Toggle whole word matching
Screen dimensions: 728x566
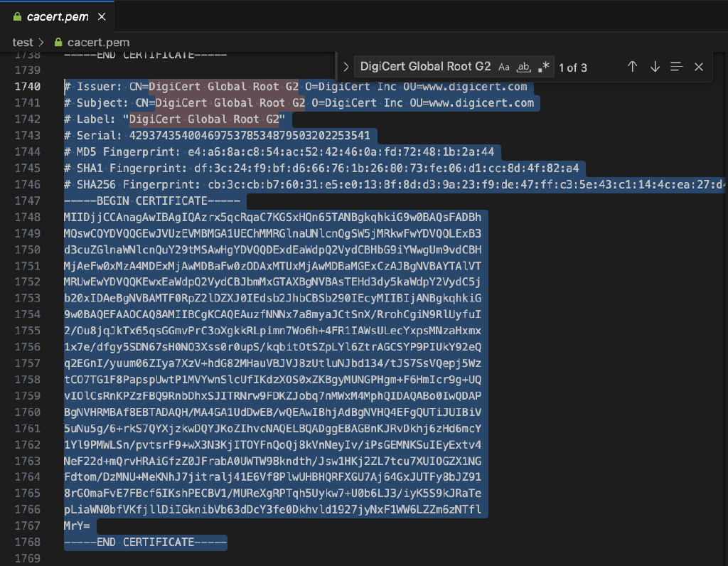pyautogui.click(x=524, y=67)
